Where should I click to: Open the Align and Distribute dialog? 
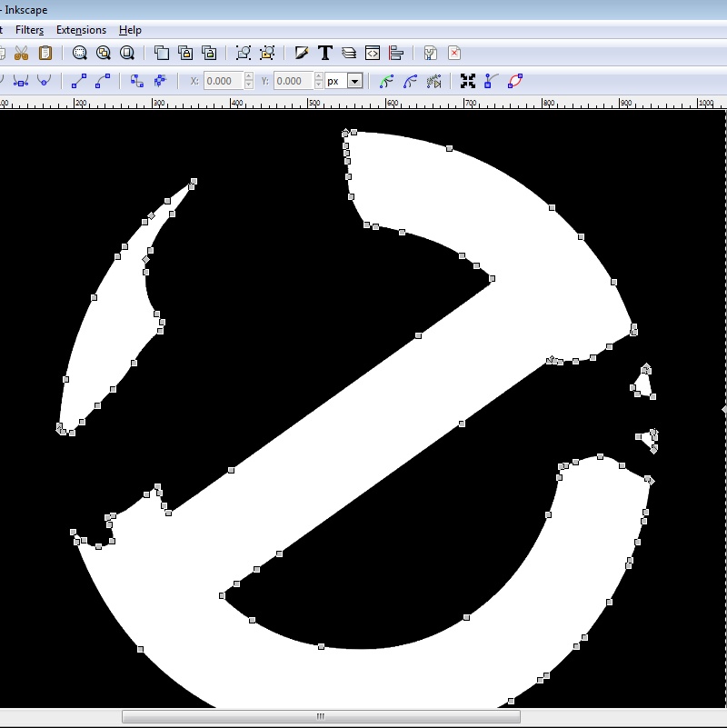point(396,53)
